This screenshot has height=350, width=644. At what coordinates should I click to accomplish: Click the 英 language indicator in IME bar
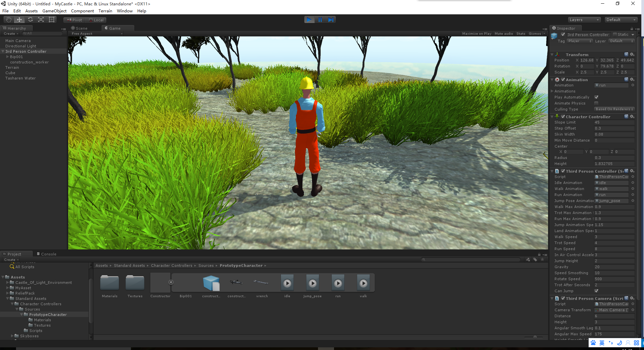pos(602,343)
